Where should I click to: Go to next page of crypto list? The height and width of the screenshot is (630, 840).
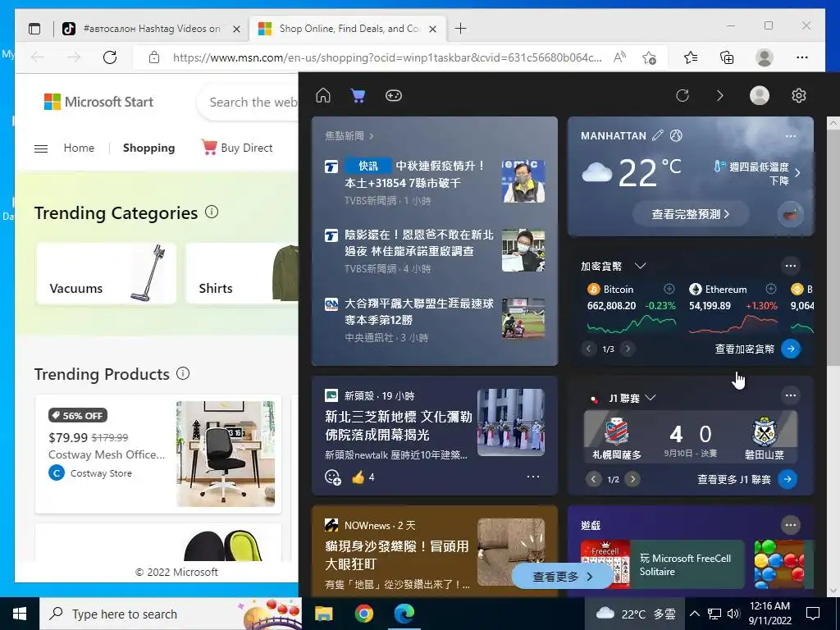[628, 349]
